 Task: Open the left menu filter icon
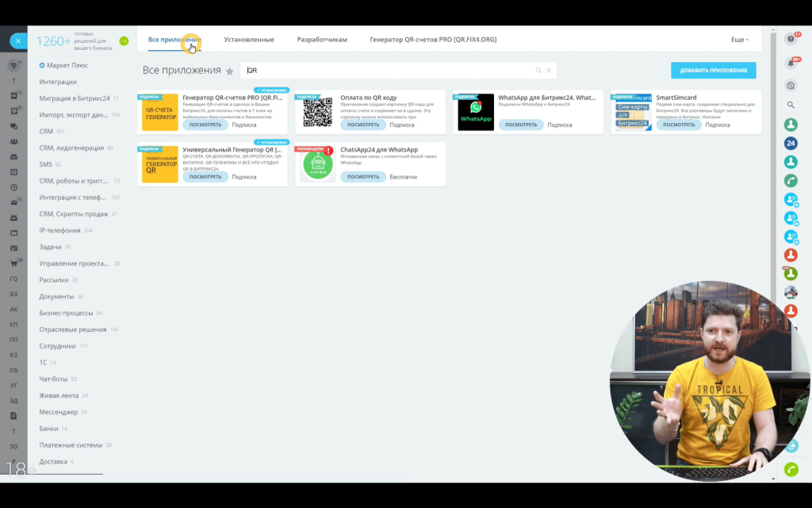[x=14, y=65]
